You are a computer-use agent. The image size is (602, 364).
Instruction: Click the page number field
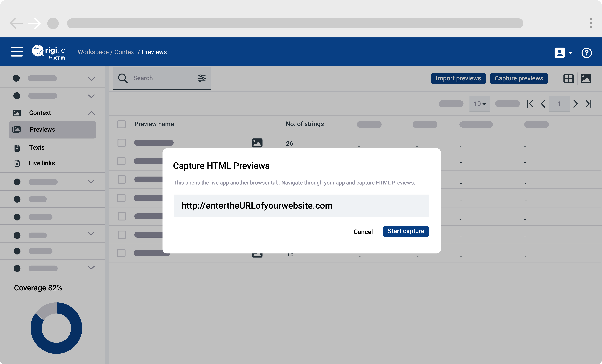click(559, 104)
